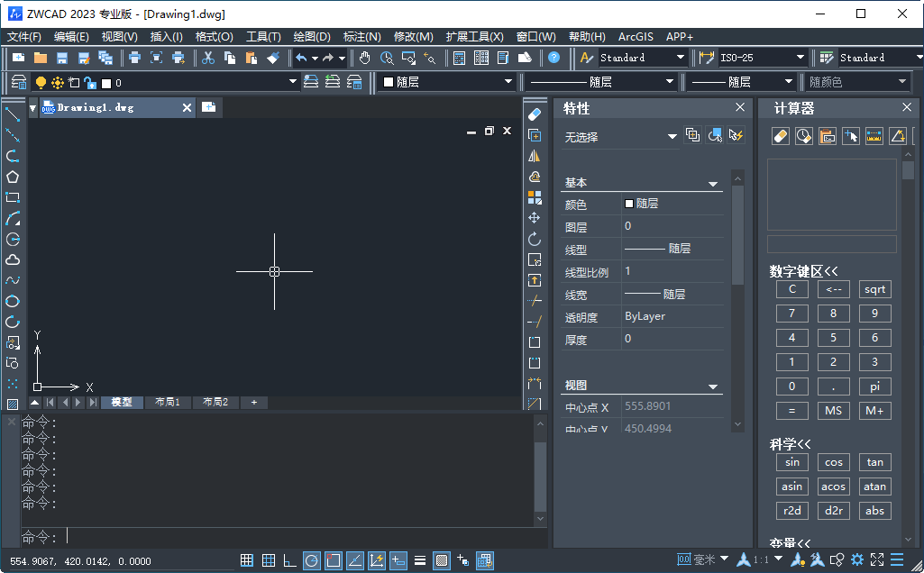The height and width of the screenshot is (573, 924).
Task: Open the 文件(F) menu
Action: tap(24, 37)
